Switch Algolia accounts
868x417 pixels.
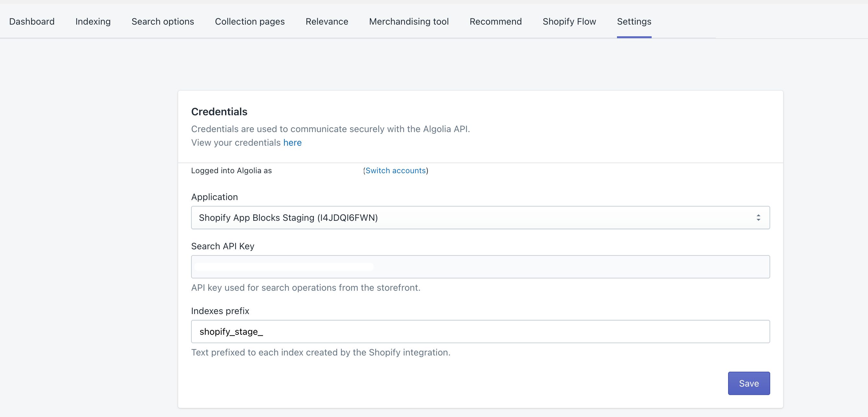tap(395, 170)
